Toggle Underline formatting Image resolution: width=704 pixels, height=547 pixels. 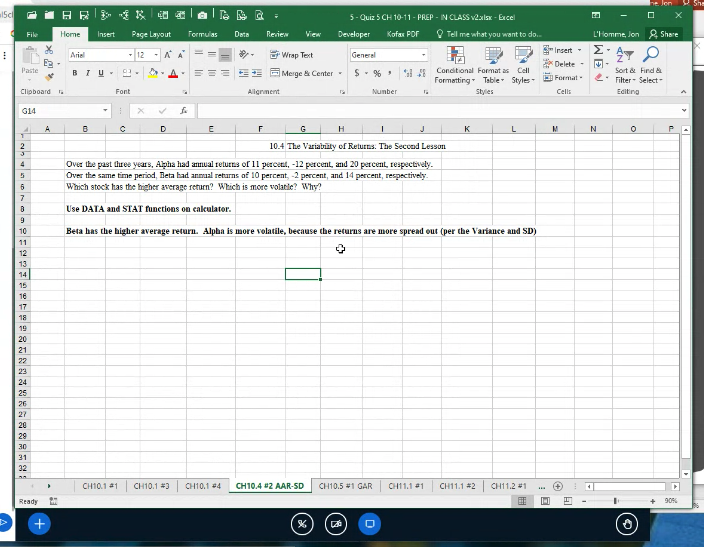(x=101, y=73)
